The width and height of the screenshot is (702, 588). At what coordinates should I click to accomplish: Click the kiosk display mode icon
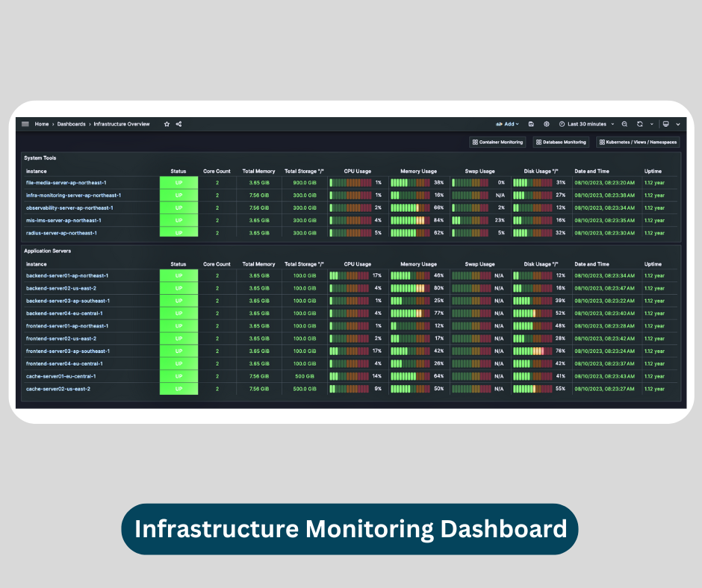[x=665, y=124]
